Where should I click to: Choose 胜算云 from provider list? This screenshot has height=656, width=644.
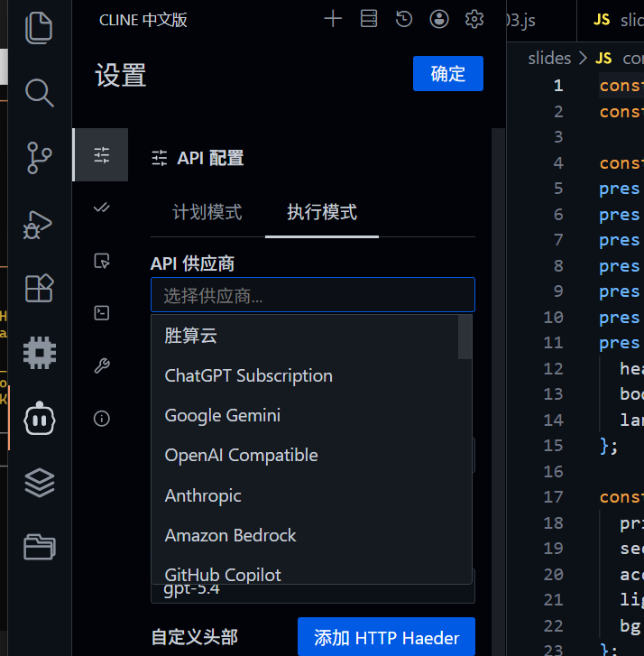click(x=305, y=336)
